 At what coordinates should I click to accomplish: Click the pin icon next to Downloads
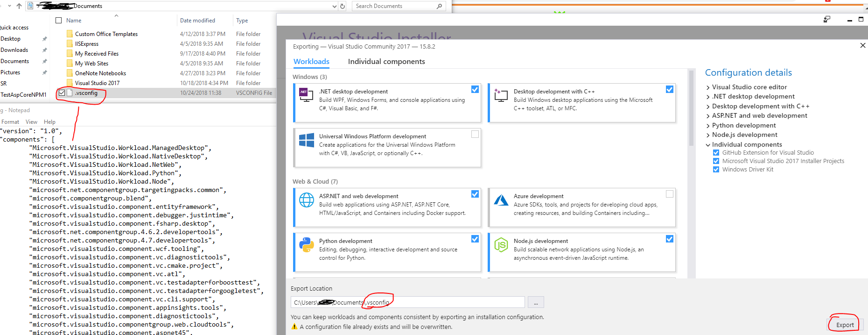pos(45,50)
